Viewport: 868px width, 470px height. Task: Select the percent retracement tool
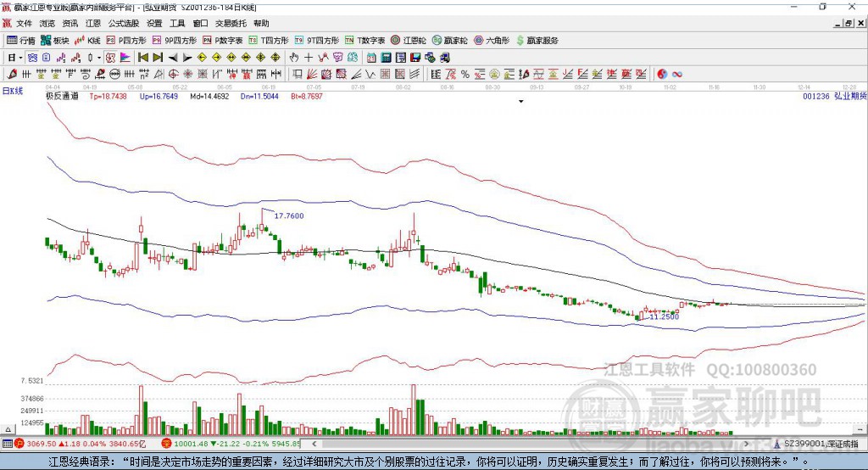(x=465, y=74)
